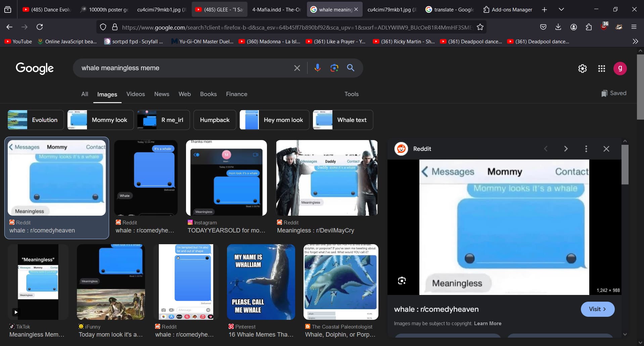The width and height of the screenshot is (644, 346).
Task: Close the whale meaning tab
Action: [x=356, y=9]
